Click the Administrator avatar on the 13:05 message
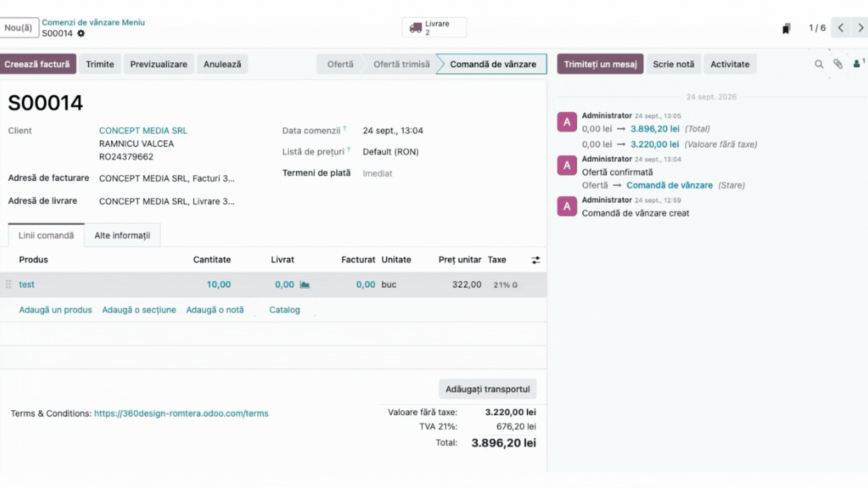The width and height of the screenshot is (868, 488). (x=567, y=122)
